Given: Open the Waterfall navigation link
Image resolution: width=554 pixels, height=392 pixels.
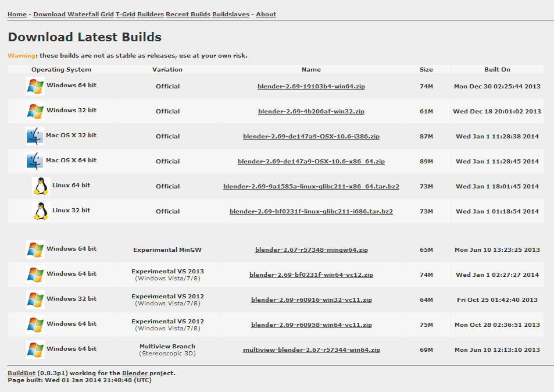Looking at the screenshot, I should (x=83, y=14).
